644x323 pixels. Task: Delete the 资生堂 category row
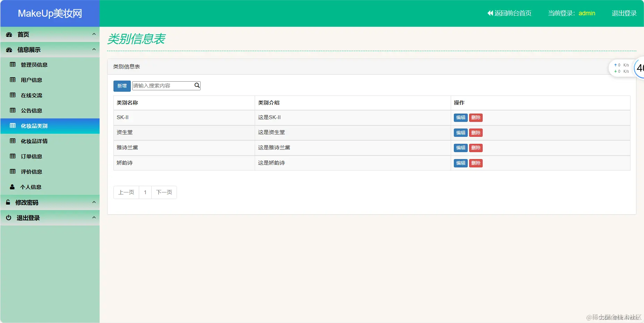point(476,133)
